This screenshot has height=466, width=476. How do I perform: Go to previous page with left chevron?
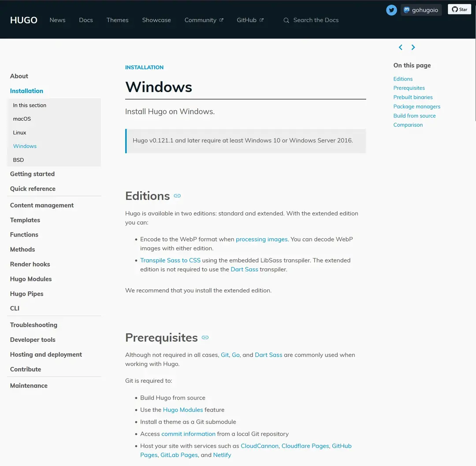point(400,48)
